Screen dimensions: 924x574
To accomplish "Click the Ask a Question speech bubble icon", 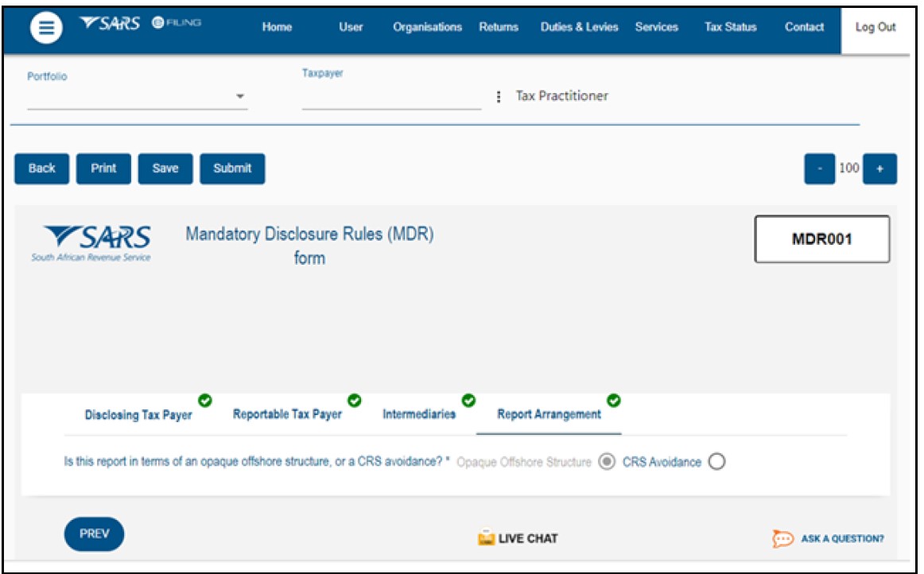I will (782, 538).
